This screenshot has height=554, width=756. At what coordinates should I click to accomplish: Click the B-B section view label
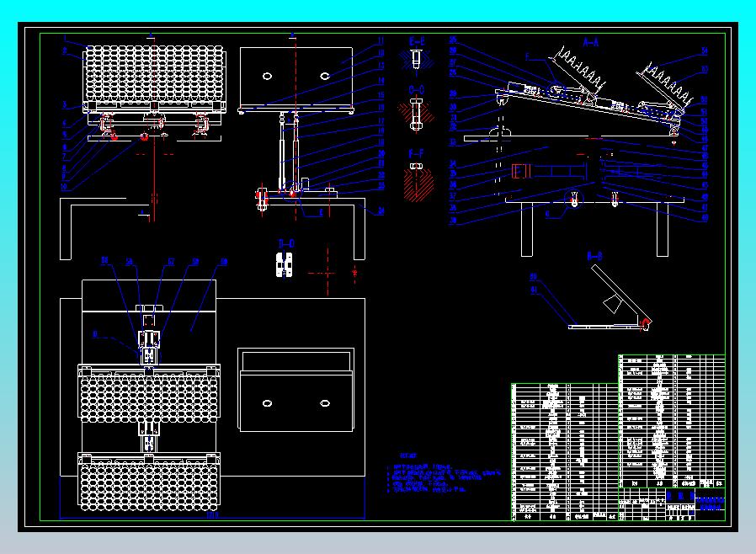coord(594,256)
